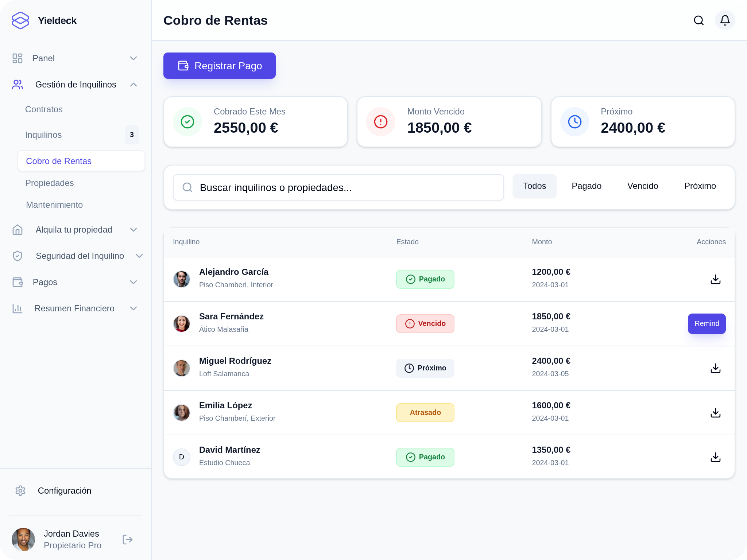Expand the Alquila tu propiedad section
This screenshot has height=560, width=747.
[x=133, y=230]
